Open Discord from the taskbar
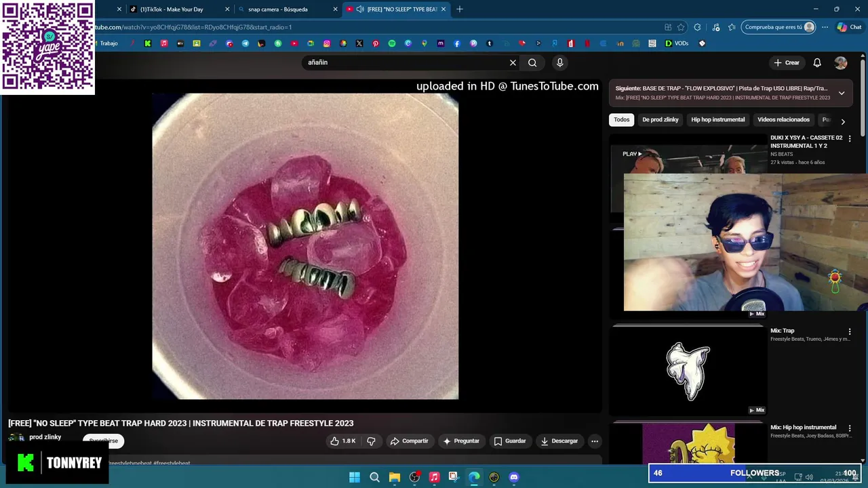Screen dimensions: 868x488 pos(514,477)
